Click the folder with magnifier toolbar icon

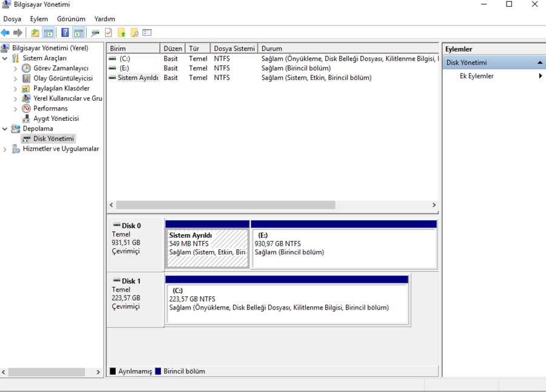pyautogui.click(x=135, y=33)
